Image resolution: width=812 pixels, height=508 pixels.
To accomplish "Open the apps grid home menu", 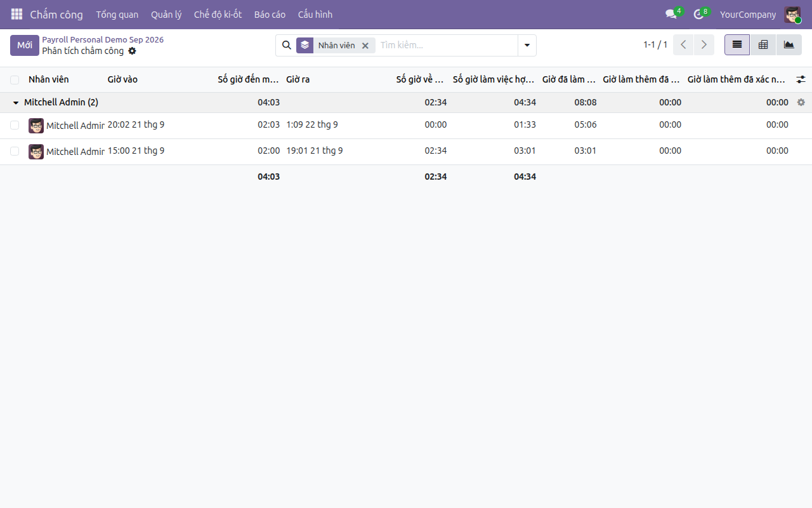I will coord(16,14).
